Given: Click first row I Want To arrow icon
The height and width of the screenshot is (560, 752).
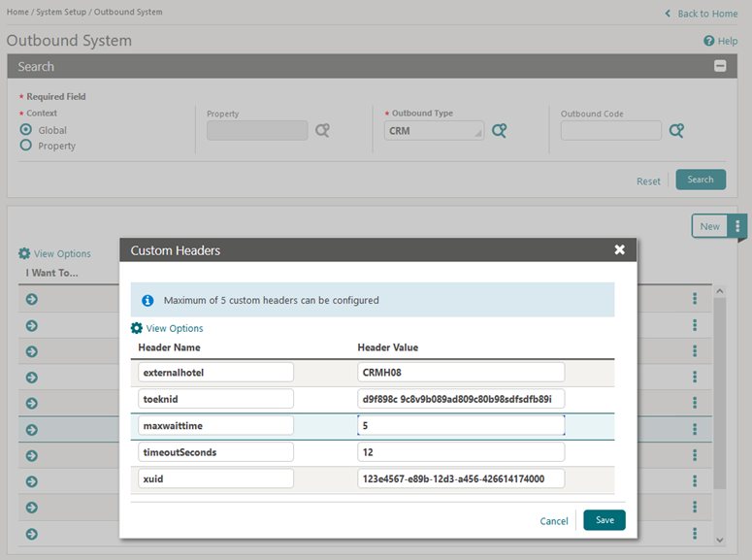Looking at the screenshot, I should 32,300.
